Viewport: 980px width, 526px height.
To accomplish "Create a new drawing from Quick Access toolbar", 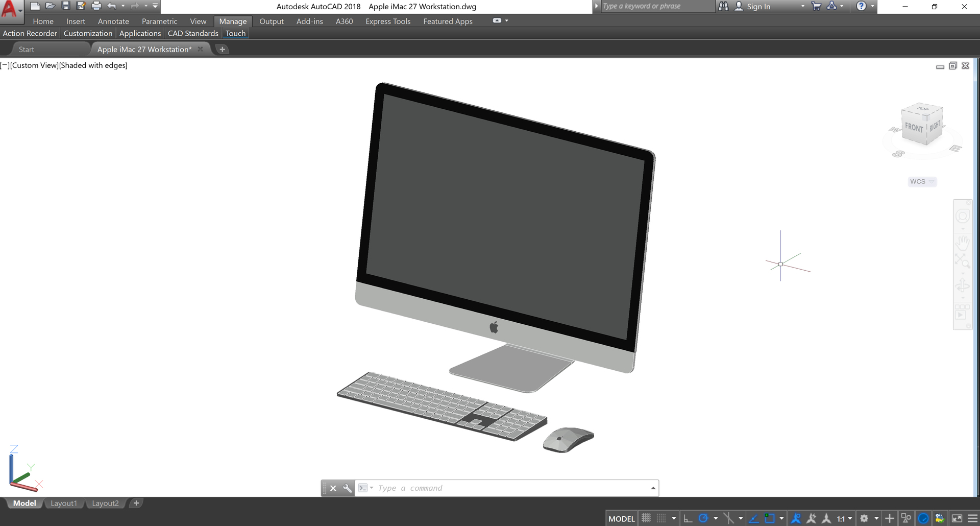I will click(35, 6).
